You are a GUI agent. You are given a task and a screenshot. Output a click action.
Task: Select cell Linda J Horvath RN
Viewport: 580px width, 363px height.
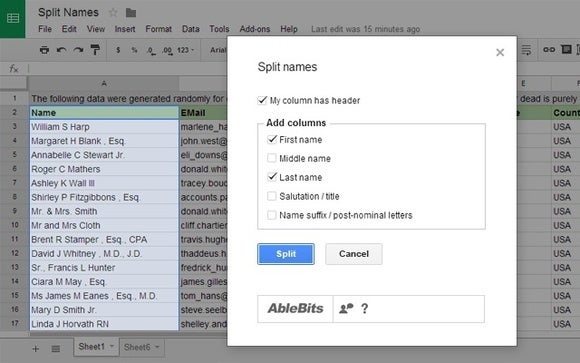[x=104, y=324]
